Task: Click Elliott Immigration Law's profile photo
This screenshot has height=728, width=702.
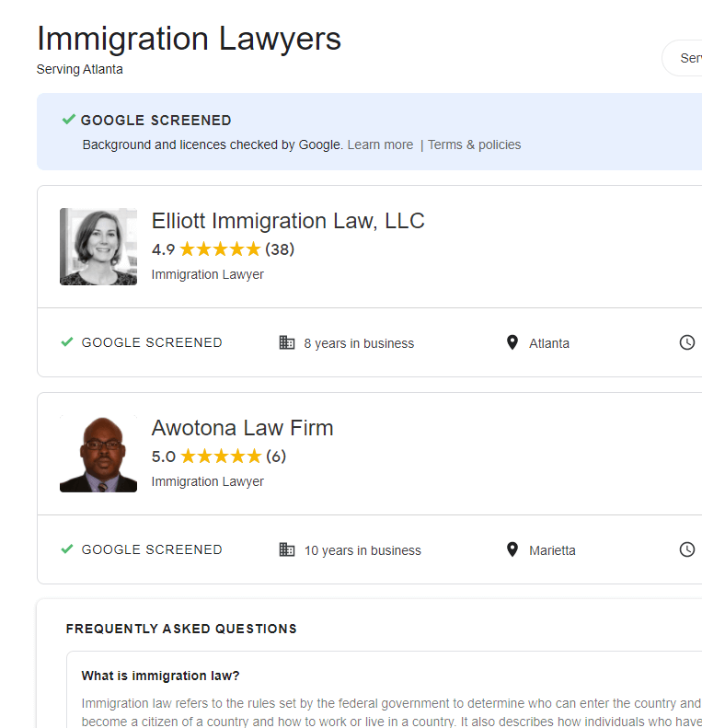Action: 98,247
